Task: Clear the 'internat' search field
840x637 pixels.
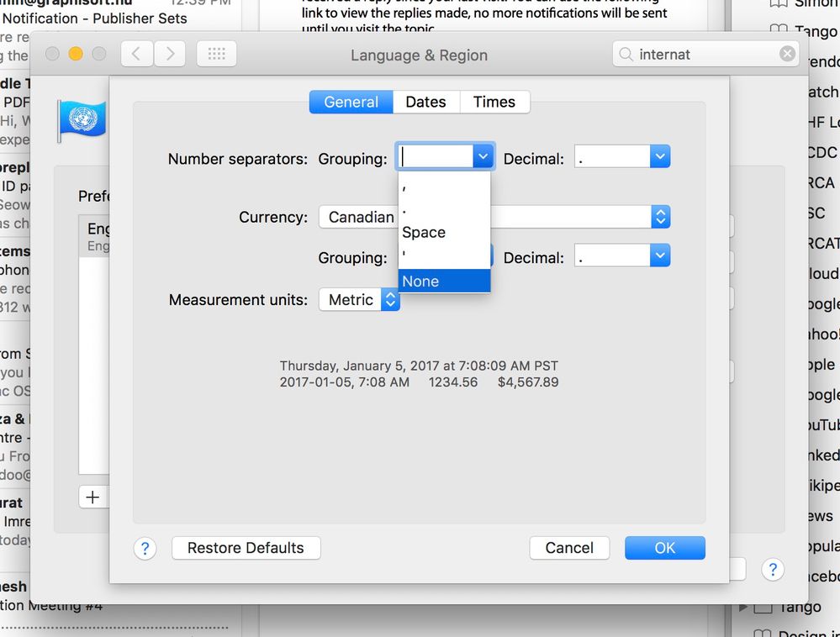Action: tap(787, 54)
